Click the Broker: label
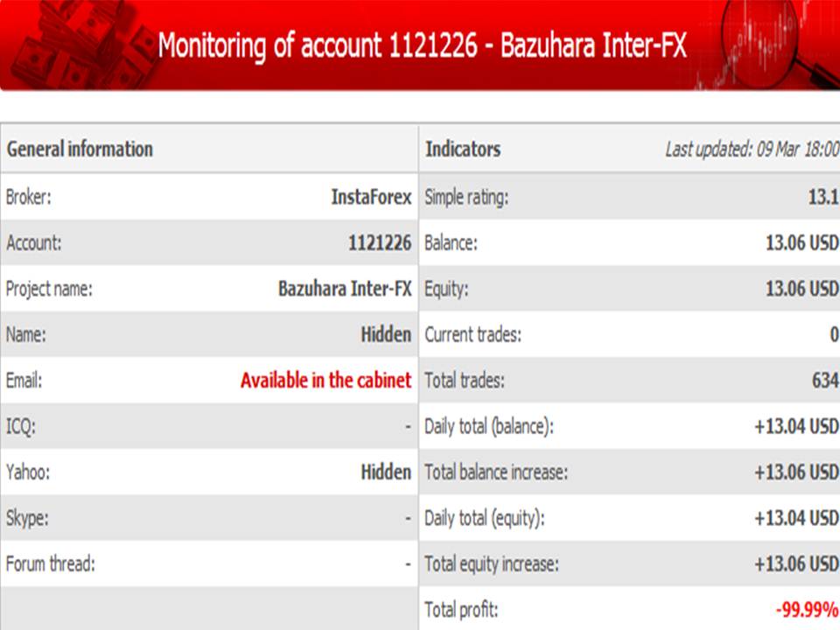Viewport: 840px width, 630px height. click(x=28, y=197)
